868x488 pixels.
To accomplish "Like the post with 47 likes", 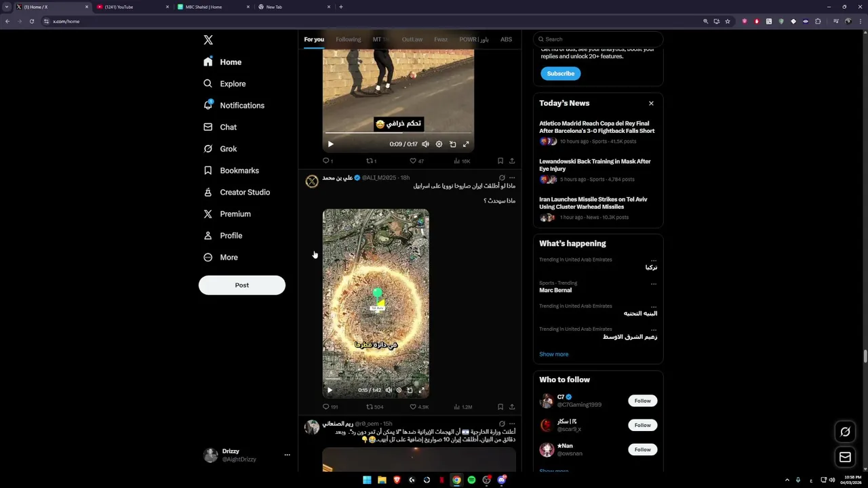I will pyautogui.click(x=416, y=161).
